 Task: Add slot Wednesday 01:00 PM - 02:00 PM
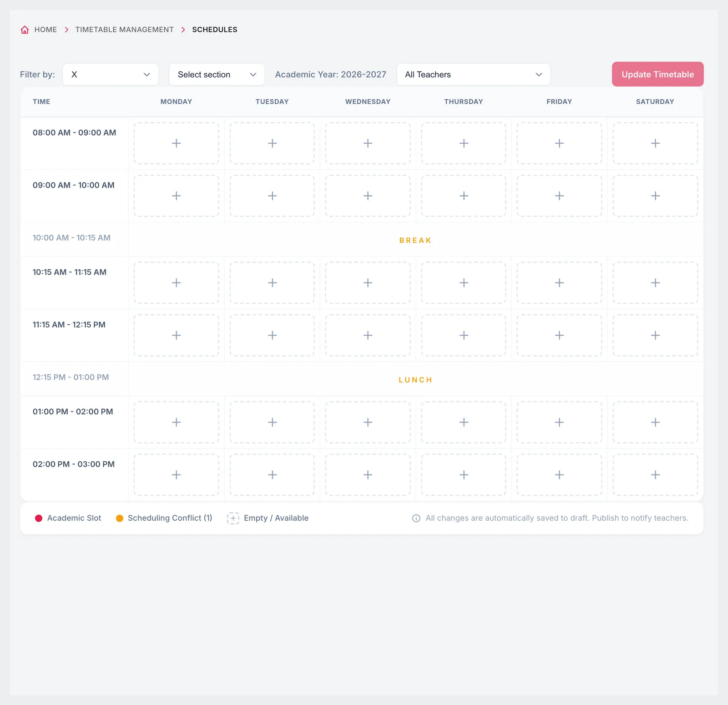click(368, 422)
